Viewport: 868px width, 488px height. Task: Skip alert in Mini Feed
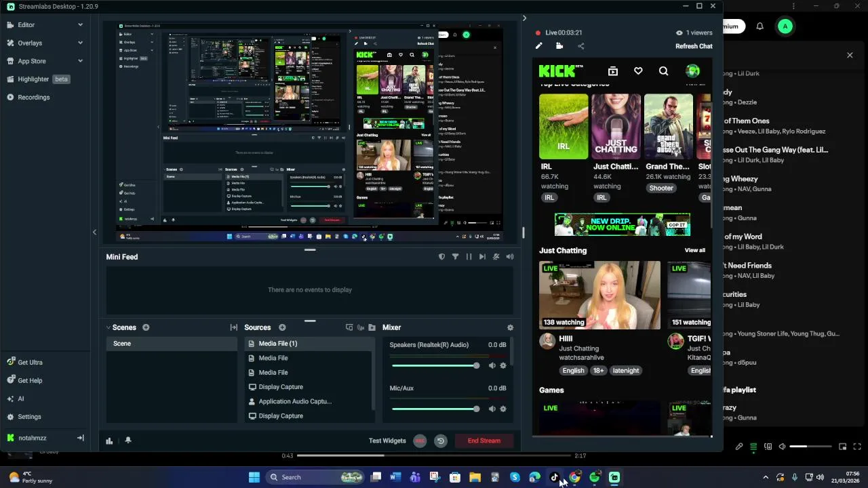(482, 257)
